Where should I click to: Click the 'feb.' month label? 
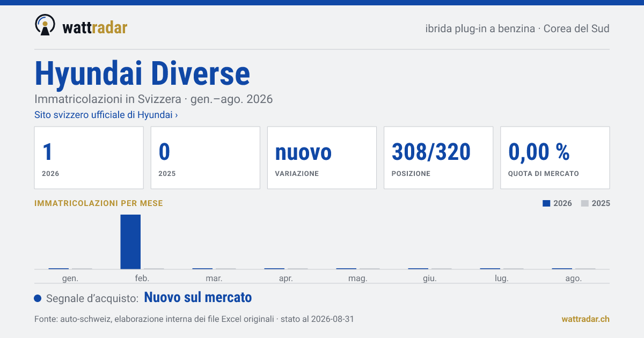[x=142, y=278]
